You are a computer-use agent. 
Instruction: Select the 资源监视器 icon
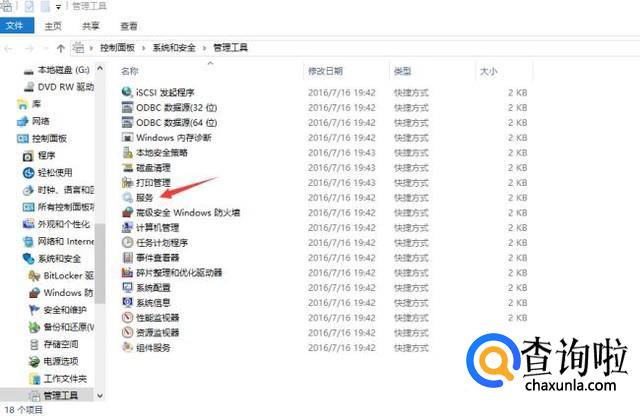pos(127,332)
